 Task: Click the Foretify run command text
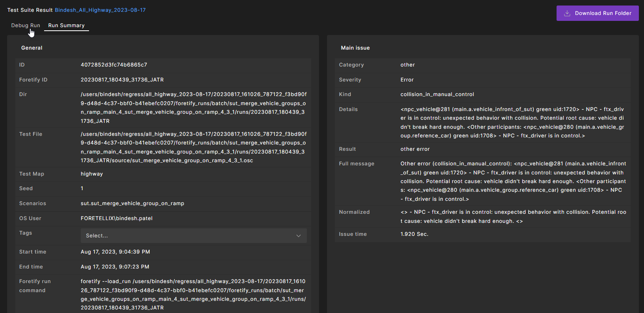[193, 294]
